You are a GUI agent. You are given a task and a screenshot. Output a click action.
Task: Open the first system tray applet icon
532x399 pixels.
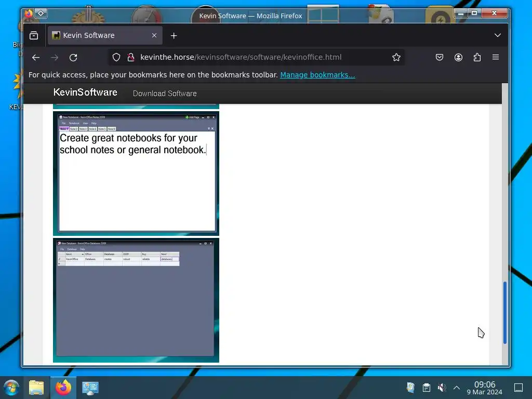click(x=411, y=388)
